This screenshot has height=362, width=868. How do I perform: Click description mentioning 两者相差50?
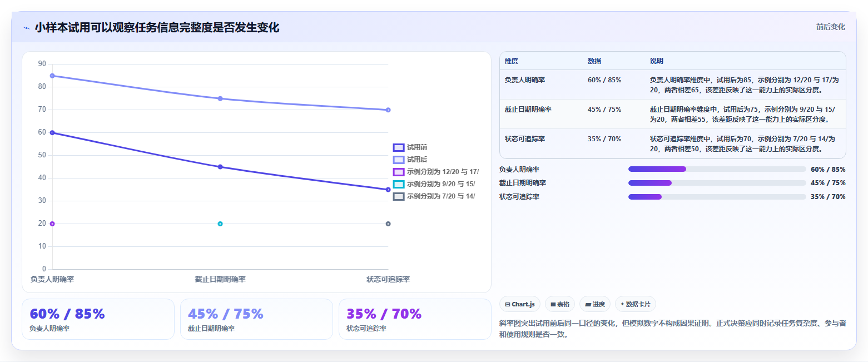(x=742, y=143)
